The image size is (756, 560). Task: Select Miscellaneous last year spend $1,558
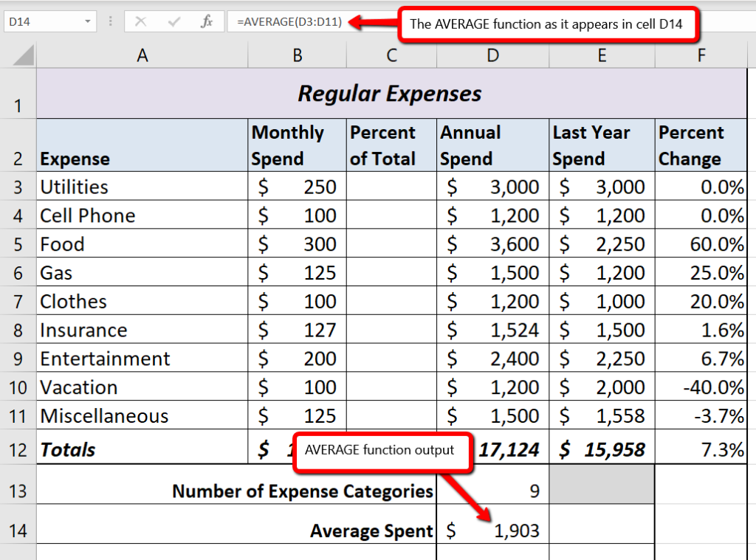coord(602,415)
